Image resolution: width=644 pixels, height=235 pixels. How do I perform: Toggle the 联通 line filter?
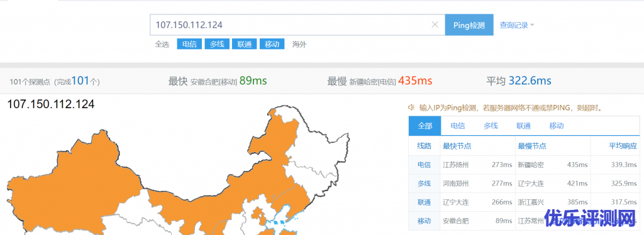point(245,44)
